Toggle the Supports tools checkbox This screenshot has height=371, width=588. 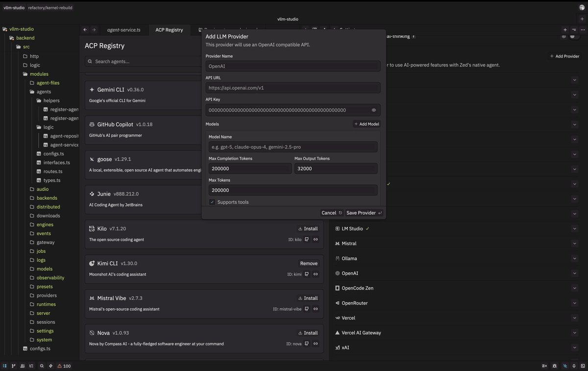[212, 202]
